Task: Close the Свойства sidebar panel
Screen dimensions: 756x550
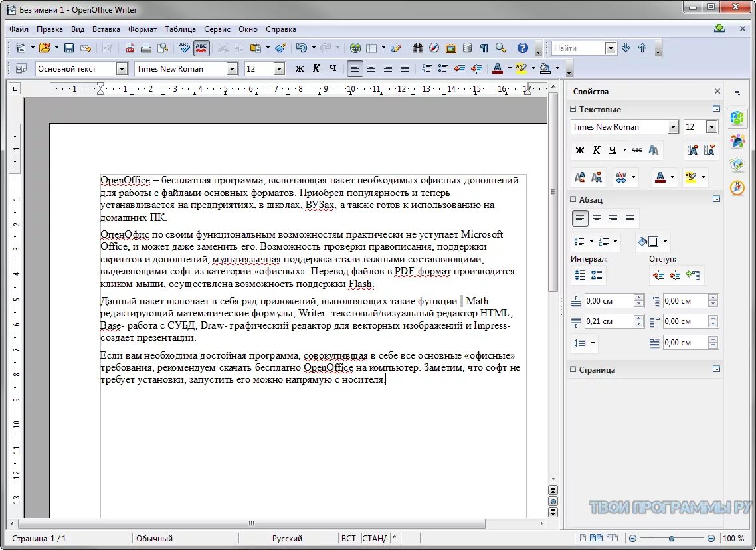Action: [717, 91]
